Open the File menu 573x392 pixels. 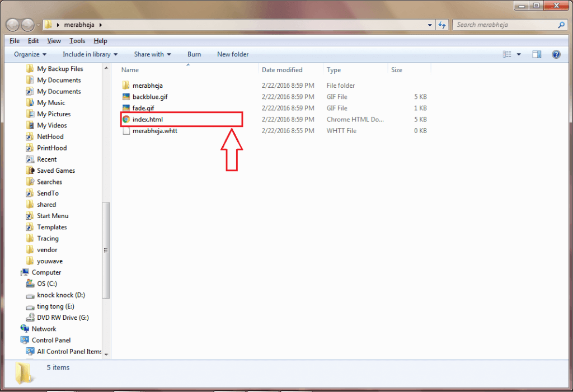pos(14,41)
